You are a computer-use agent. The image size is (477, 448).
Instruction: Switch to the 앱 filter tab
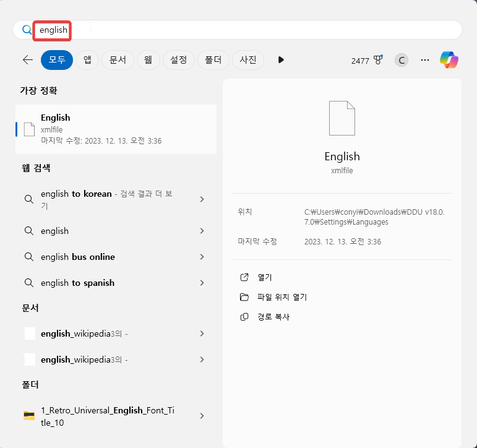(x=87, y=59)
